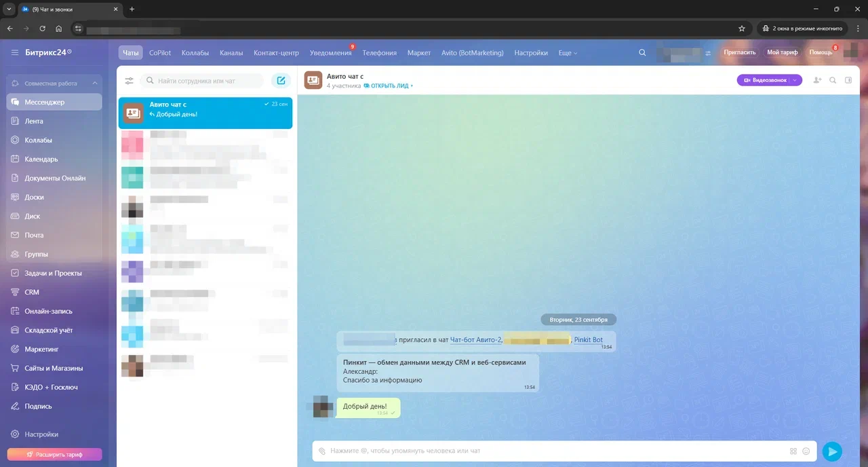
Task: Click the create new chat icon
Action: [x=281, y=81]
